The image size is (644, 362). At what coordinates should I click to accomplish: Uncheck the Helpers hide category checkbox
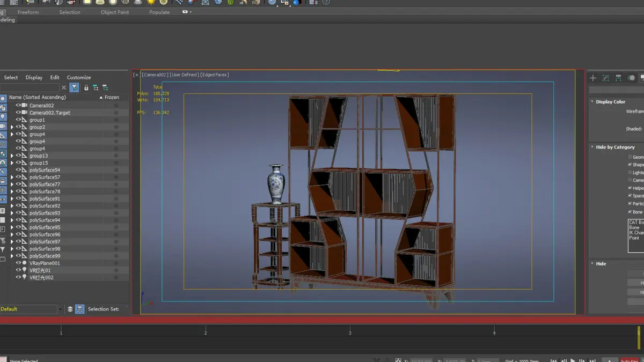click(x=630, y=188)
